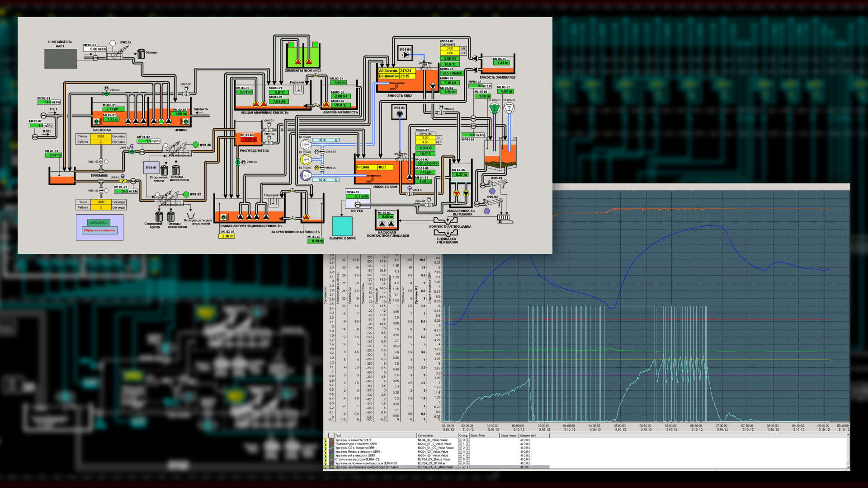Click the Text column header in trend legend
The image size is (868, 488).
point(375,436)
